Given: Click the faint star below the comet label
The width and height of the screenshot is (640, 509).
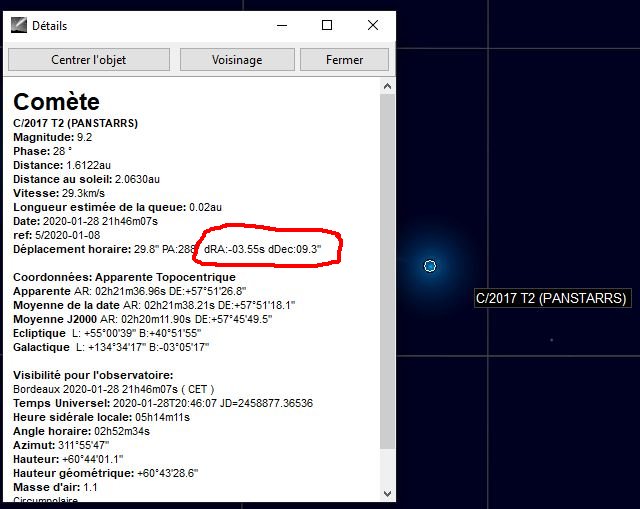Looking at the screenshot, I should click(x=551, y=340).
